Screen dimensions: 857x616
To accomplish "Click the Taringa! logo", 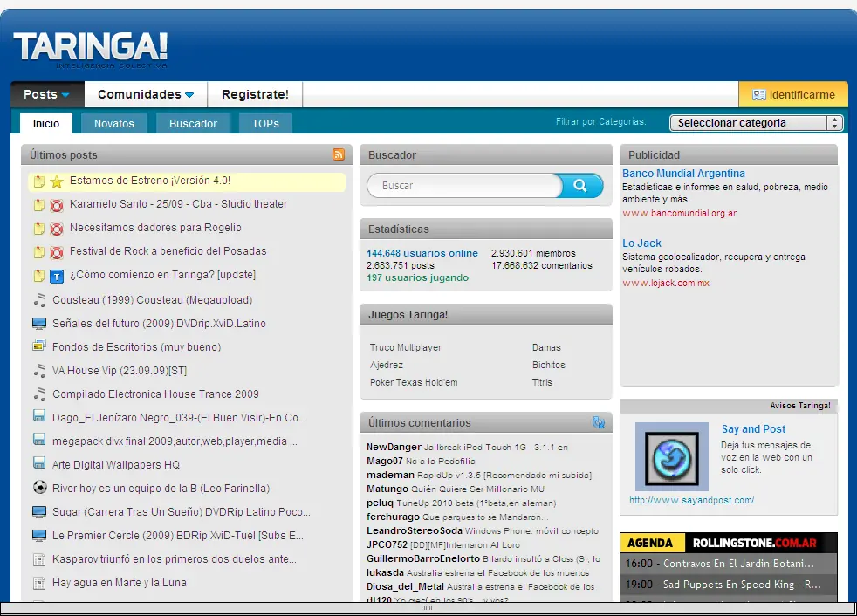I will click(x=90, y=48).
